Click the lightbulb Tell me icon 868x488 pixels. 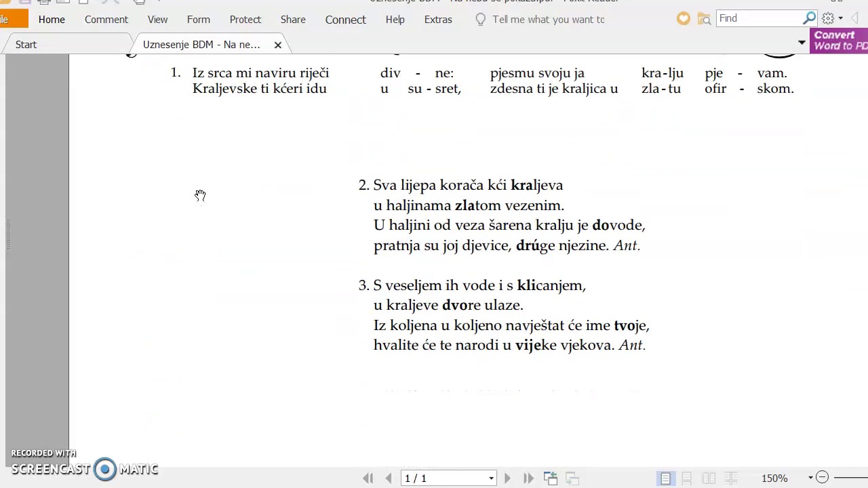click(x=480, y=20)
